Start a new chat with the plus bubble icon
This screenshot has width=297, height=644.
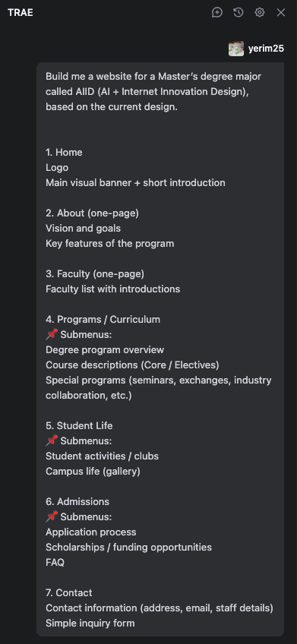(217, 12)
